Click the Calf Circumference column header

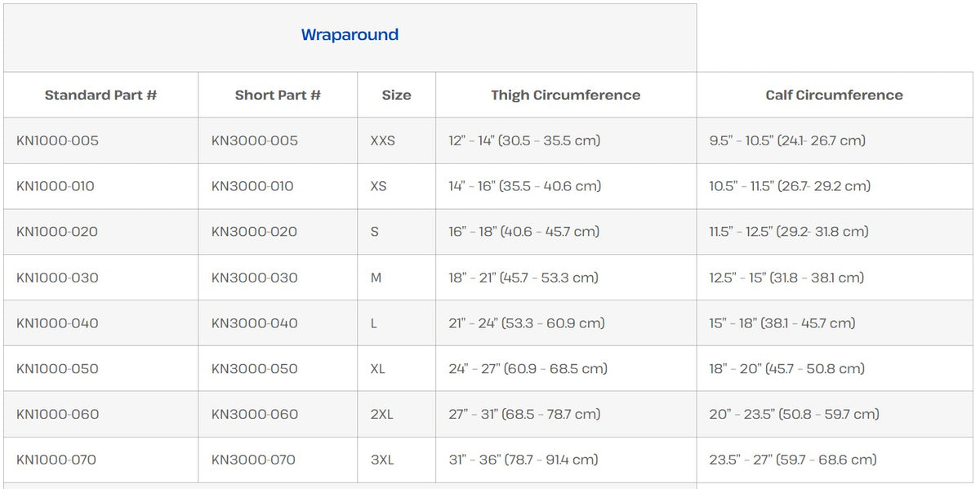[x=834, y=96]
